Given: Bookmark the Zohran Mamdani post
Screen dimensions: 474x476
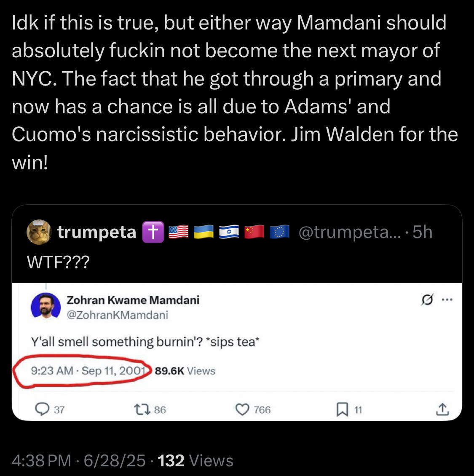Looking at the screenshot, I should click(x=341, y=409).
